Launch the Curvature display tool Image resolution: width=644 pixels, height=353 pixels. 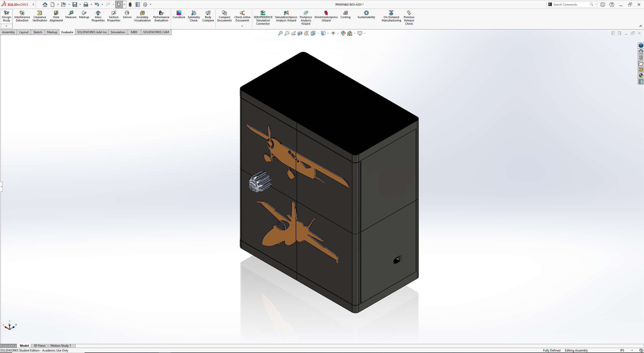[x=179, y=15]
